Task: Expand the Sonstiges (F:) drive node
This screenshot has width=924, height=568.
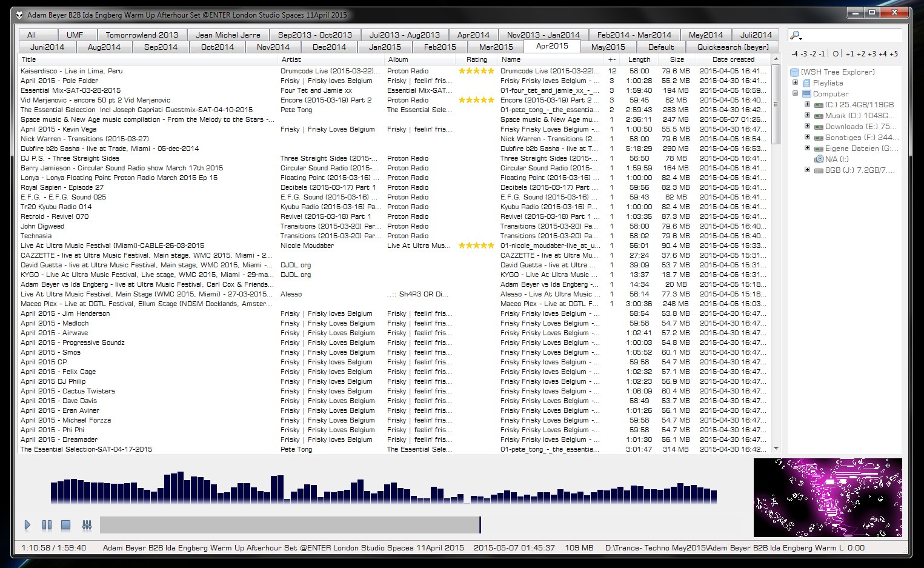Action: [x=807, y=137]
